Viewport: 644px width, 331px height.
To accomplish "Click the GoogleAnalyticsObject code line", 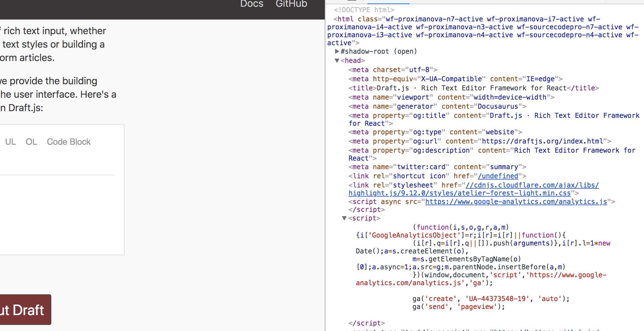I will pos(461,235).
